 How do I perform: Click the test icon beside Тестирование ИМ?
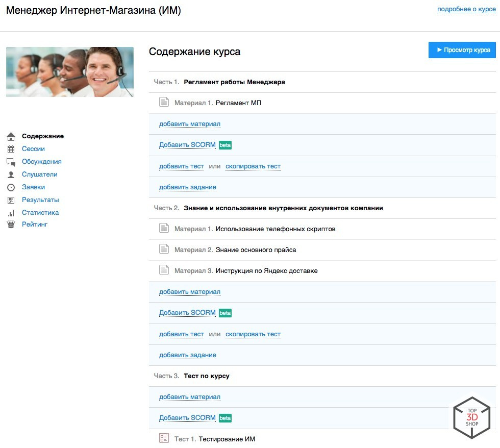(x=164, y=438)
